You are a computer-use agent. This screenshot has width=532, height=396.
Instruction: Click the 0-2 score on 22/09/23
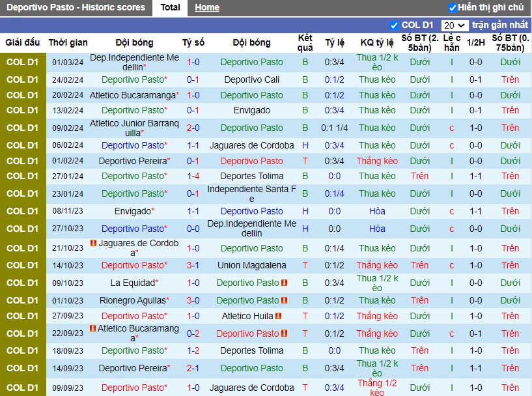coord(193,333)
